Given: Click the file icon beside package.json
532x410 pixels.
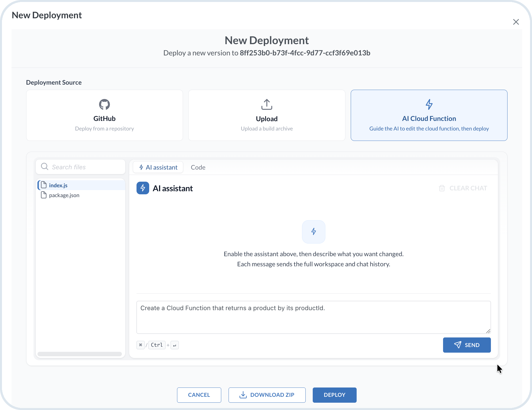Looking at the screenshot, I should click(44, 195).
